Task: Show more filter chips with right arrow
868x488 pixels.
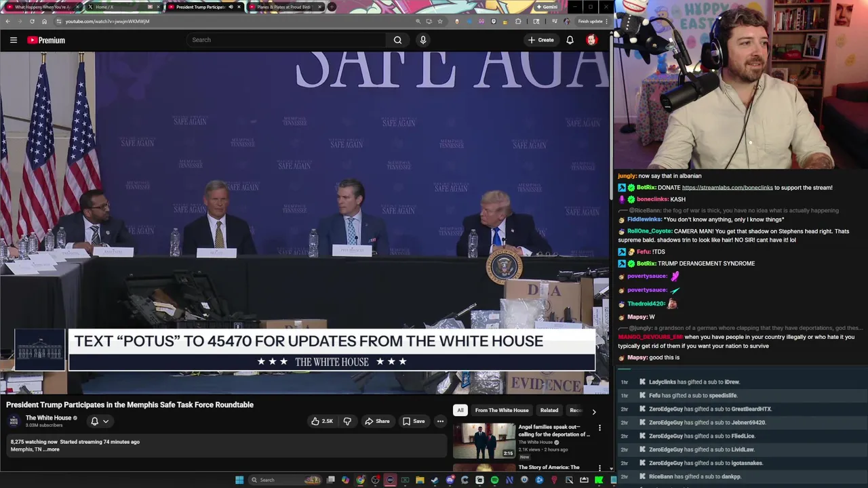Action: pos(594,411)
